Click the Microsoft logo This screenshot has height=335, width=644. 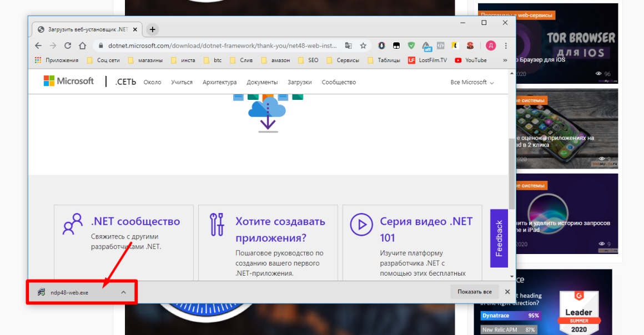pos(69,81)
